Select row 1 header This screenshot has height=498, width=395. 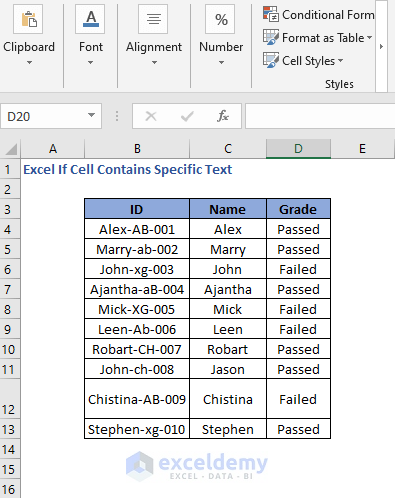(10, 169)
